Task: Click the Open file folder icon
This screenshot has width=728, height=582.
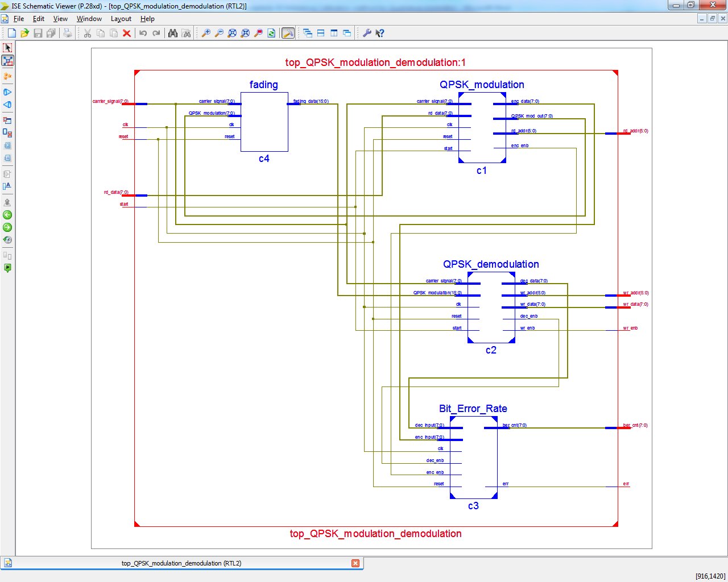Action: (x=24, y=33)
